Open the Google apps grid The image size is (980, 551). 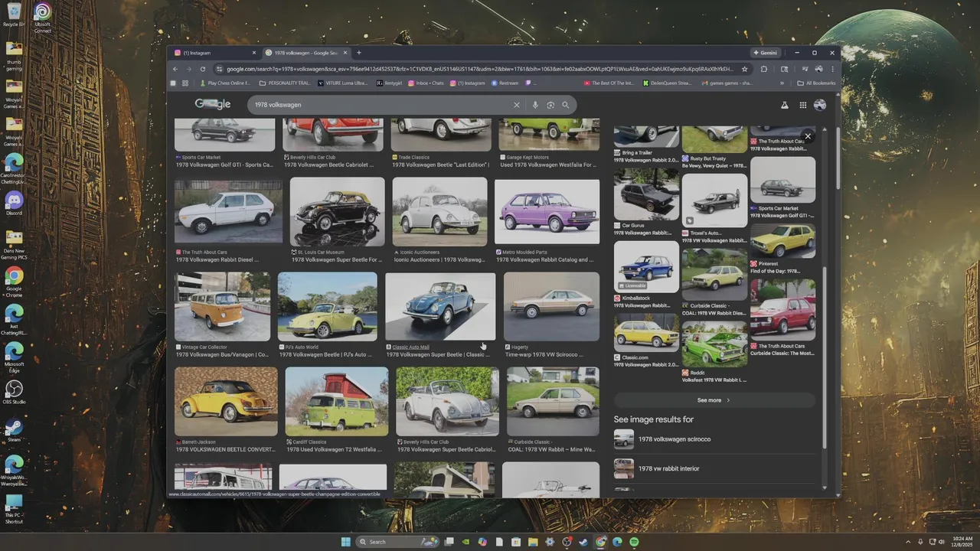coord(802,105)
